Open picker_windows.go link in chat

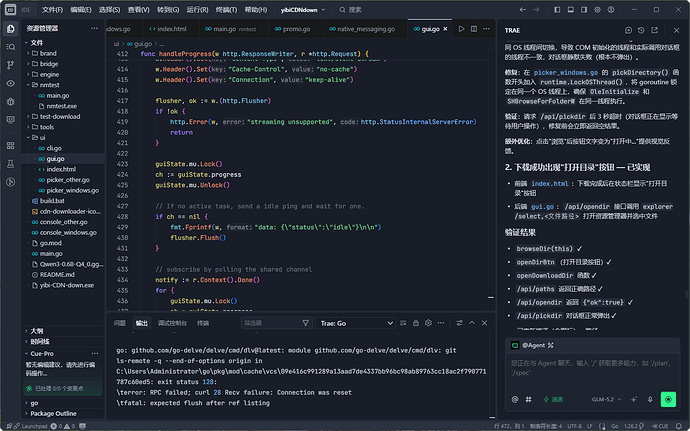point(565,72)
